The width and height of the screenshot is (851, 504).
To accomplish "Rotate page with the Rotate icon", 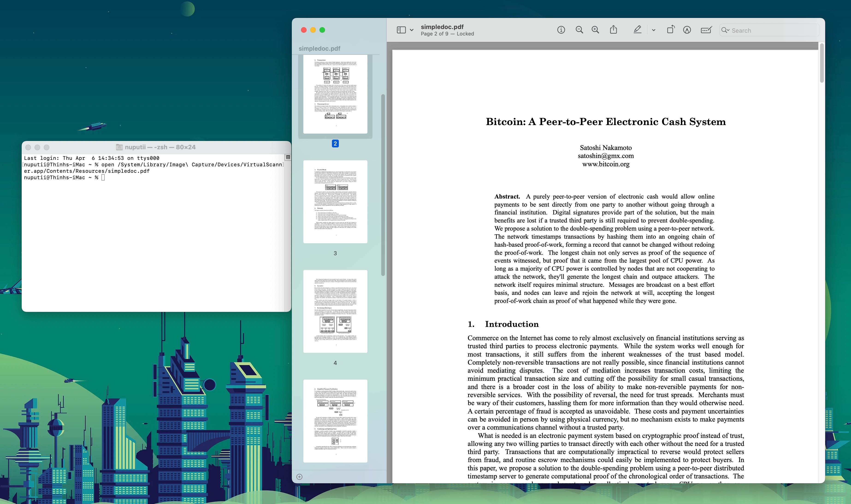I will 671,30.
